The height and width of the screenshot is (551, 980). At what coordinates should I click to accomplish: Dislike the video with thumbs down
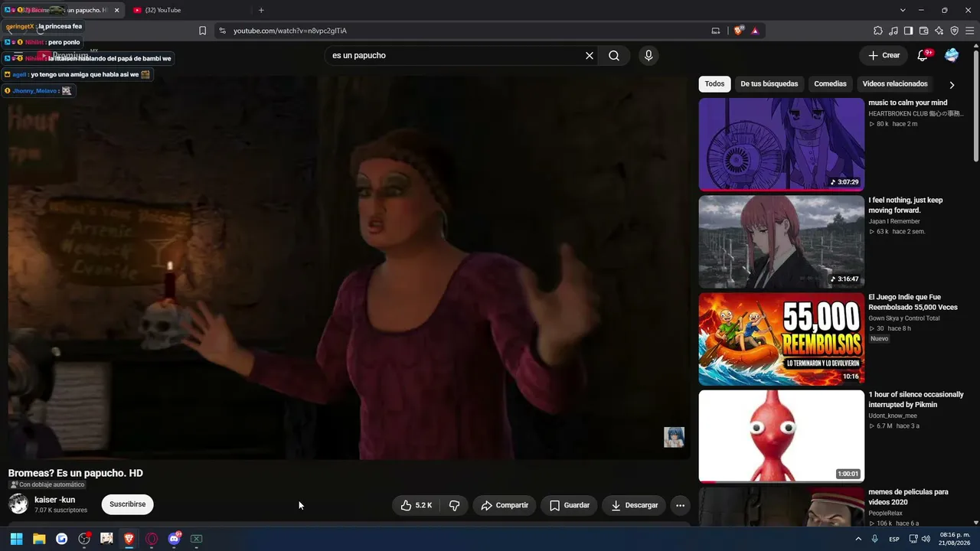(x=454, y=505)
